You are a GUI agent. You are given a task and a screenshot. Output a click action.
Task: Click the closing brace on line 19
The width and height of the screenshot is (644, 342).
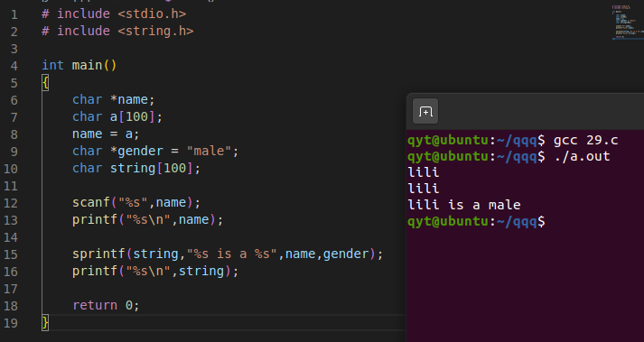45,322
